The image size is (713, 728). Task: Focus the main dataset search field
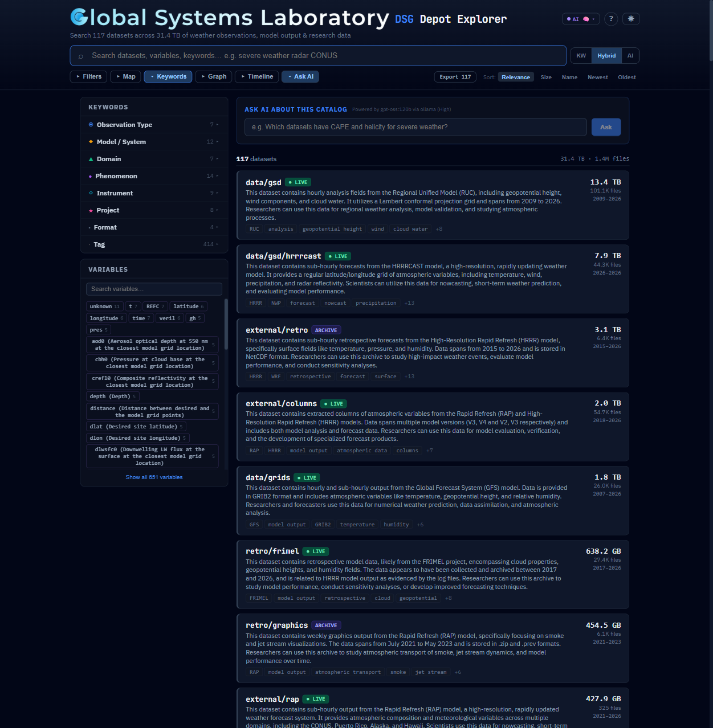318,56
